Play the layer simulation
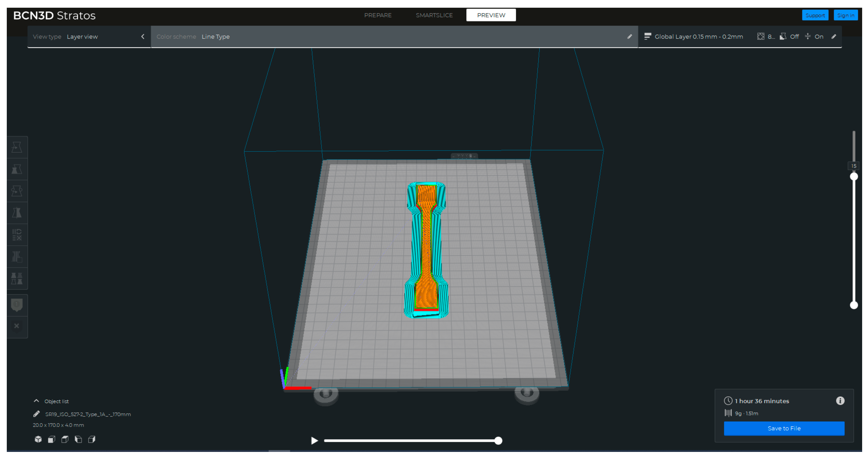 point(314,441)
